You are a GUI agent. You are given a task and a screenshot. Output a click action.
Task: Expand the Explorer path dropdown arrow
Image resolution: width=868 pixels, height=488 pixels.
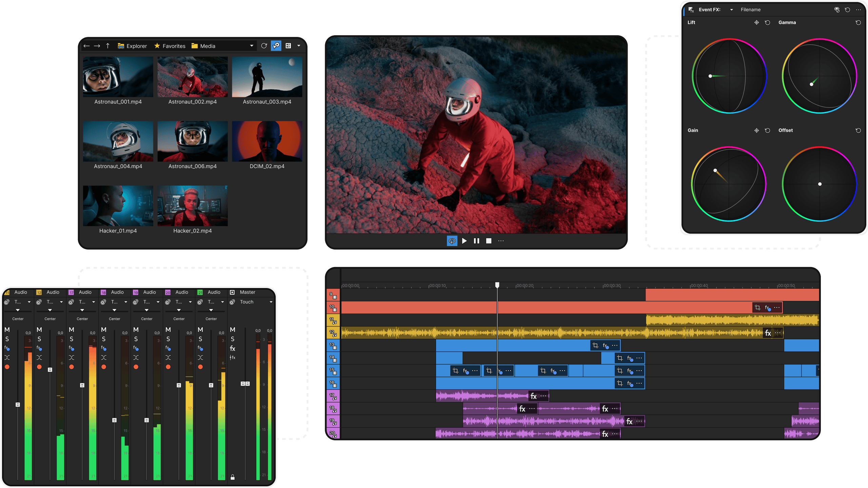click(252, 46)
